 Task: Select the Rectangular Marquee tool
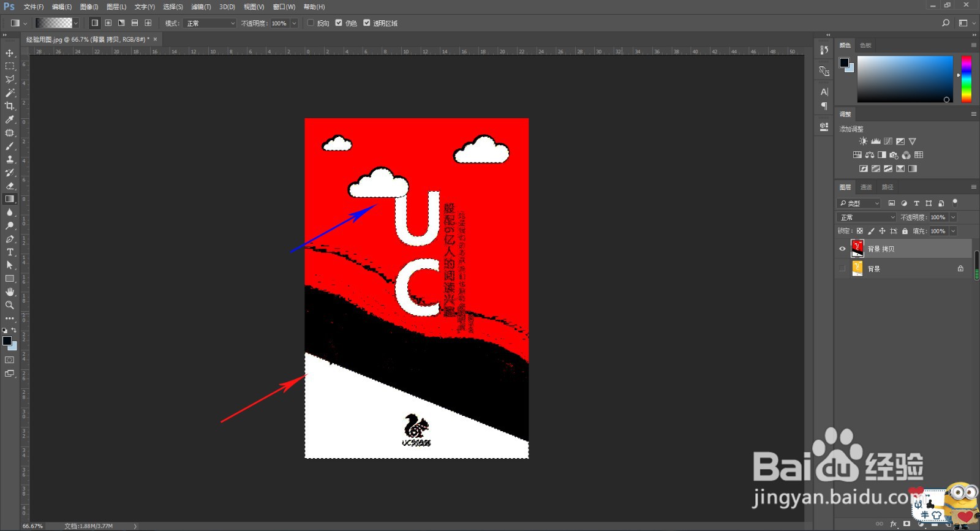click(x=10, y=66)
